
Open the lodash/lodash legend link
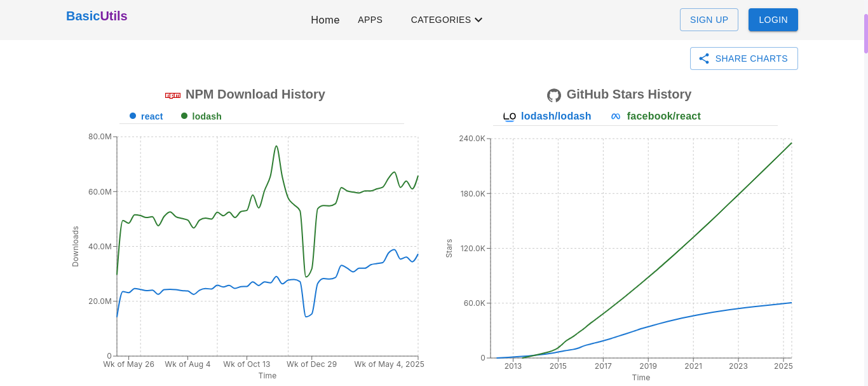556,116
